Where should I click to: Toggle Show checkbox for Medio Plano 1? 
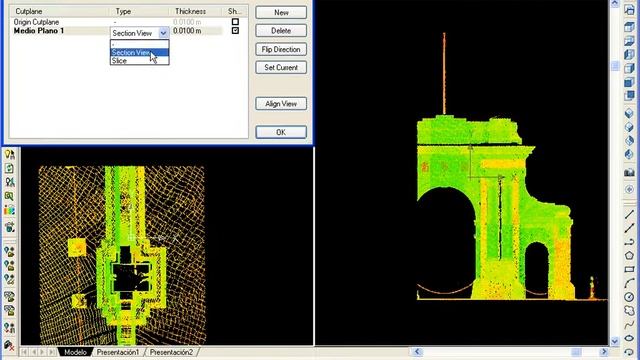pos(235,31)
